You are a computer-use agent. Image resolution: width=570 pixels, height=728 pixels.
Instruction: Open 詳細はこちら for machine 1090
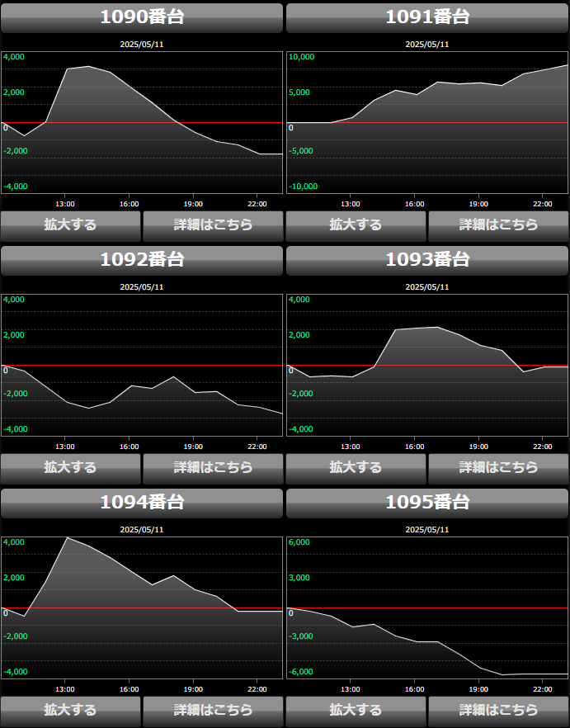coord(213,226)
